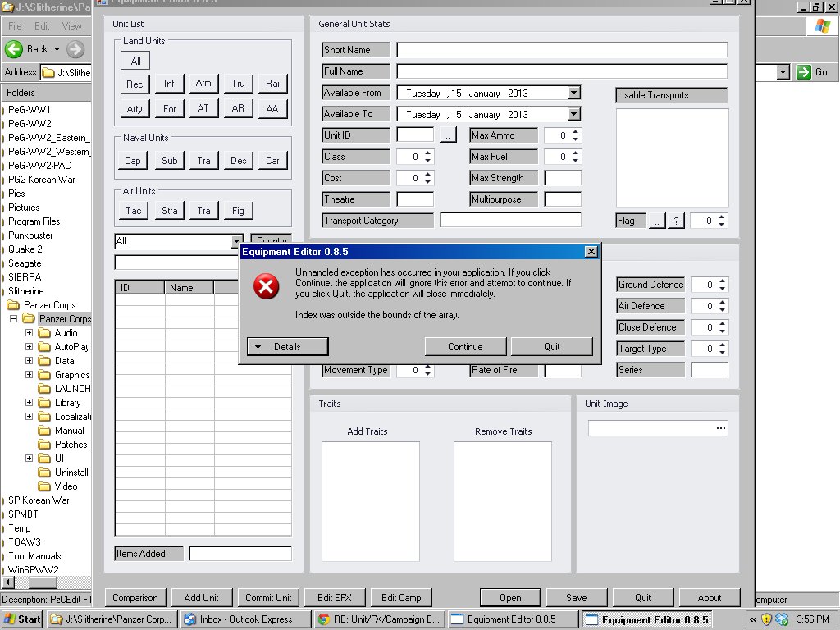Viewport: 840px width, 630px height.
Task: Expand the Audio folder in tree
Action: coord(30,333)
